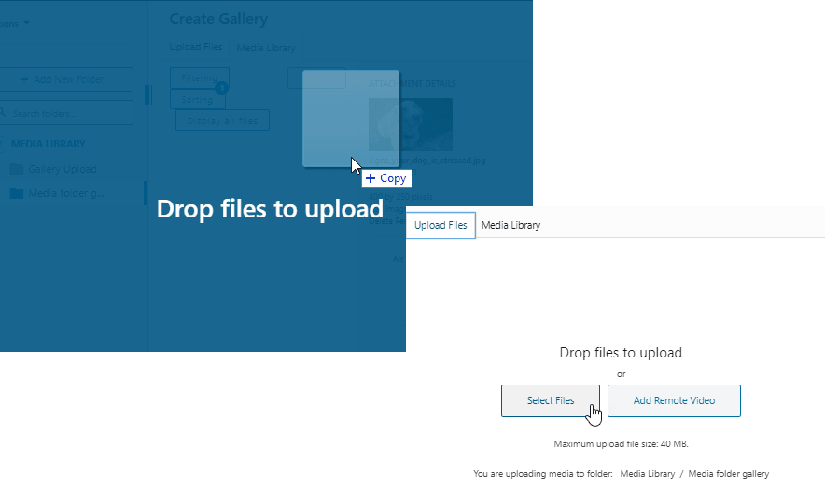Click the Media Library breadcrumb link

pos(647,474)
